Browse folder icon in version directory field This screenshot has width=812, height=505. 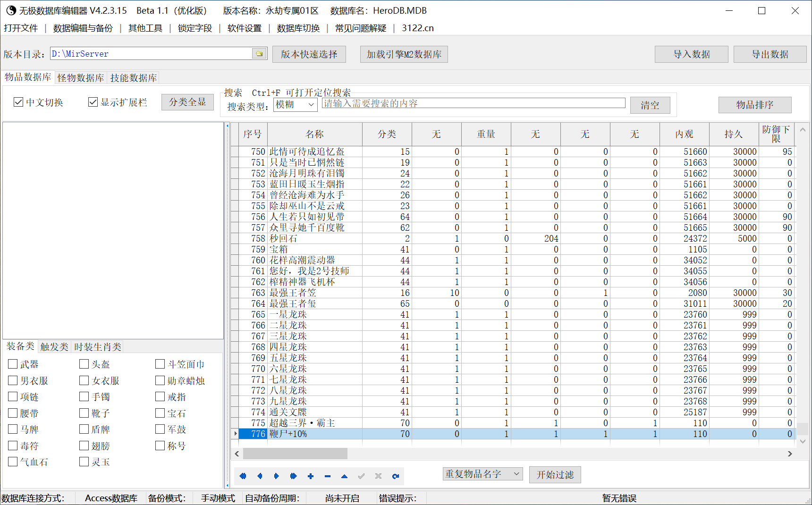[259, 54]
